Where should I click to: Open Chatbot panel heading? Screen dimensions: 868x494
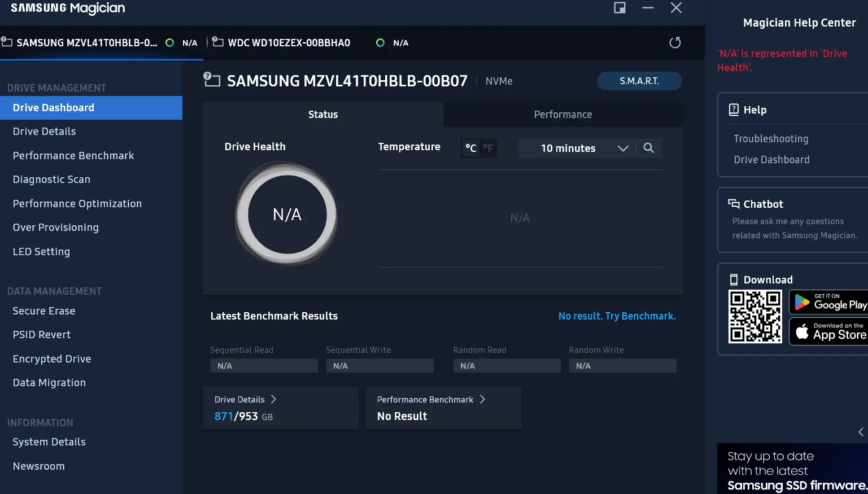(x=763, y=204)
